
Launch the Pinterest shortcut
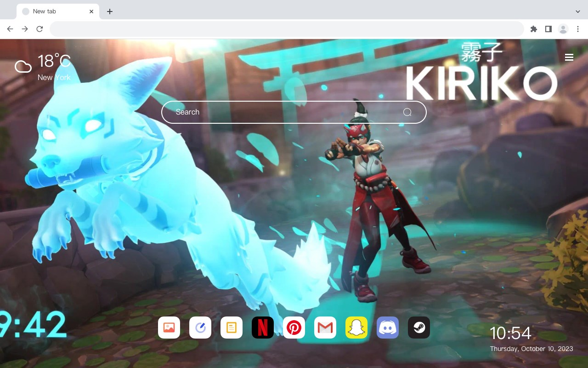click(294, 328)
